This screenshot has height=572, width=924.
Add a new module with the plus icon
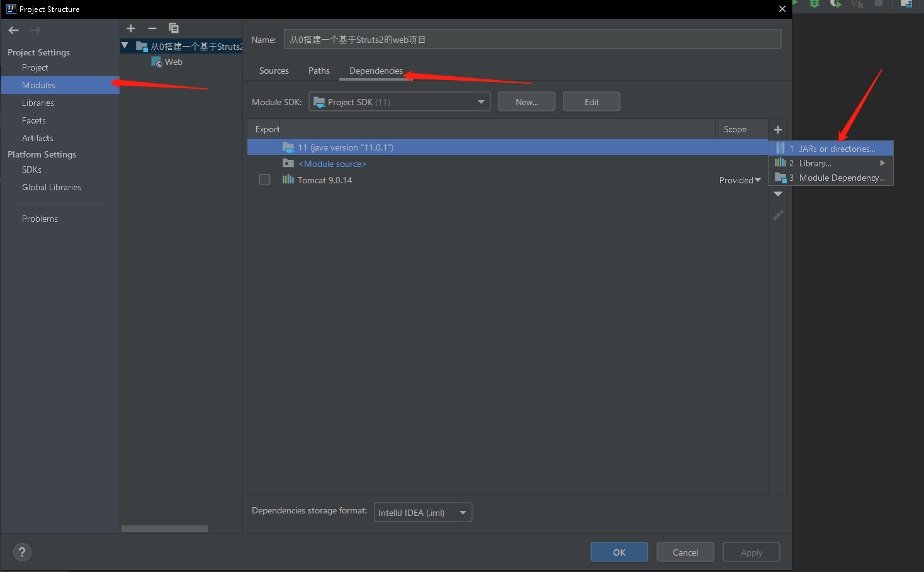click(x=131, y=28)
